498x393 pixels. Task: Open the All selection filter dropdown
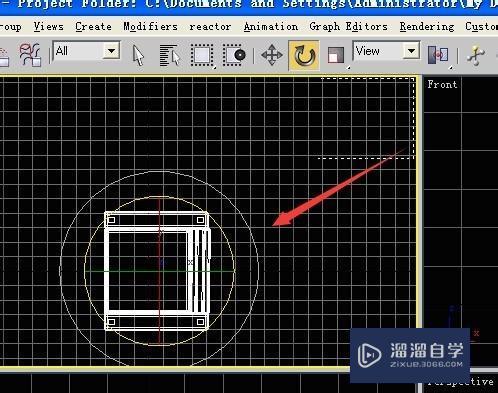click(87, 51)
